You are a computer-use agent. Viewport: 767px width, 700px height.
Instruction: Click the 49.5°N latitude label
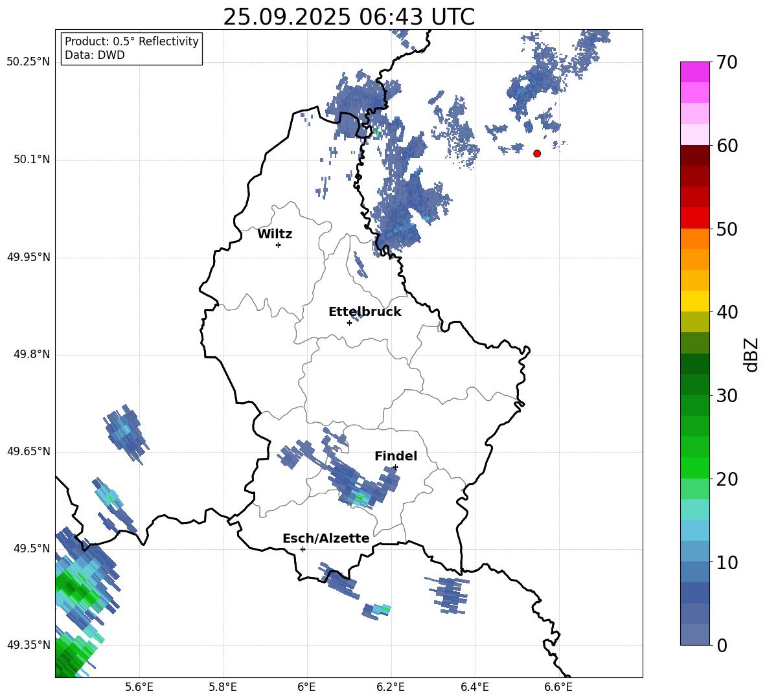32,548
